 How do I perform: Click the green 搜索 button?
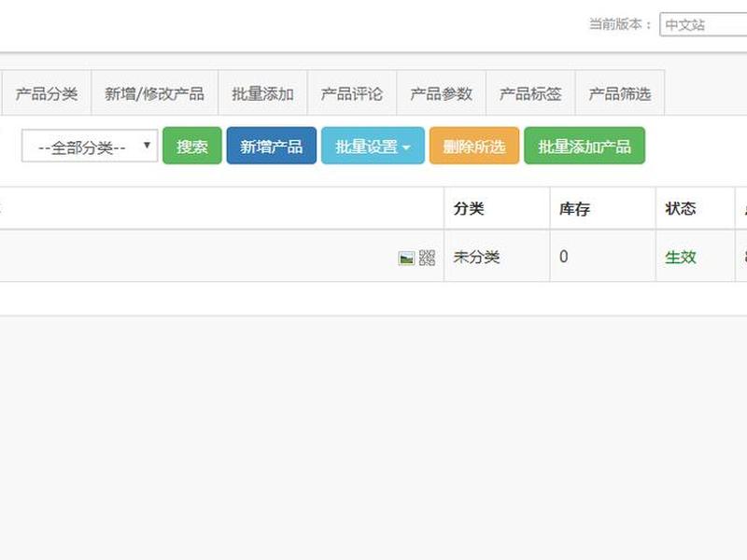pyautogui.click(x=192, y=146)
